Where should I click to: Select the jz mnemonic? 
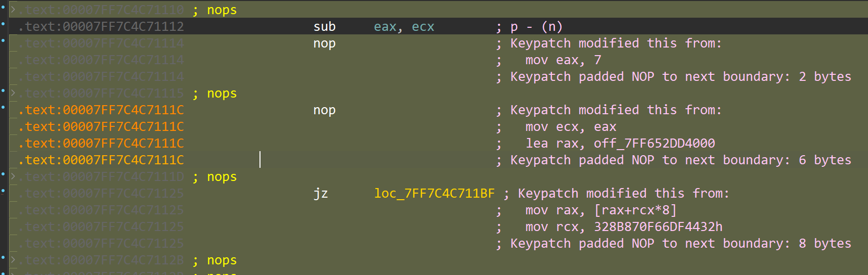pos(321,194)
